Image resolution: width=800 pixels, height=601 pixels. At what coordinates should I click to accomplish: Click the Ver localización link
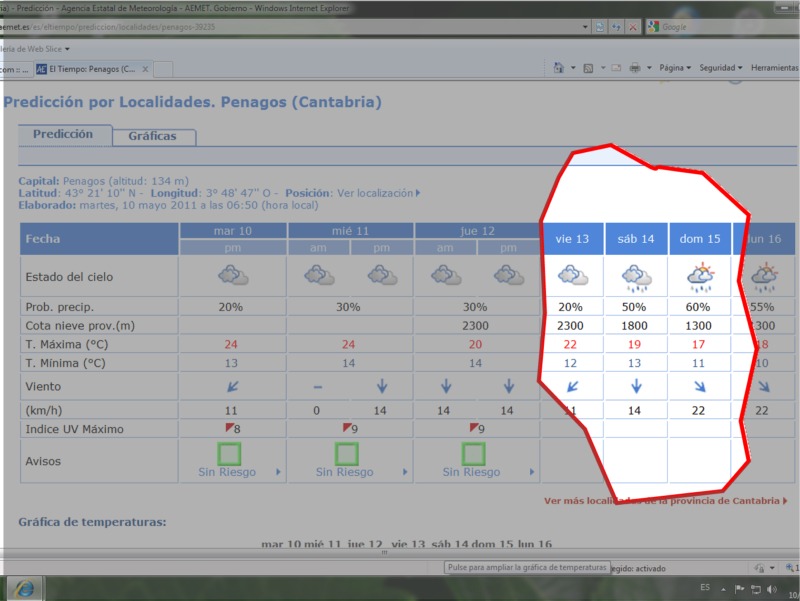click(377, 193)
